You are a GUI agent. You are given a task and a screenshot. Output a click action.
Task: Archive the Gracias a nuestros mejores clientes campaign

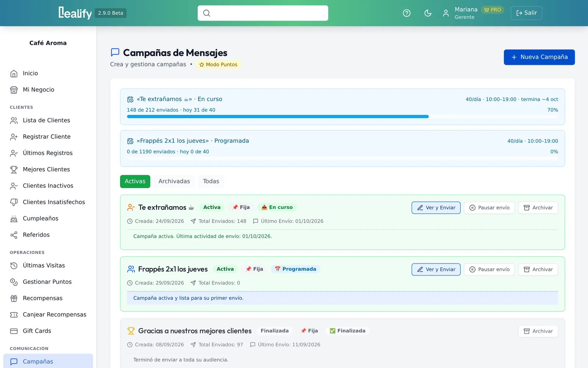pyautogui.click(x=538, y=331)
